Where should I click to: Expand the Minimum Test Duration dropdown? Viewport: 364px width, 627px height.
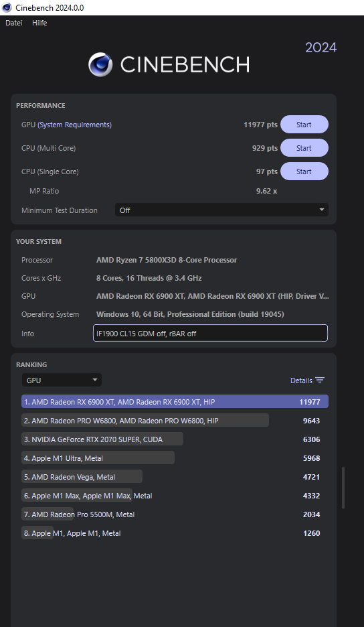pos(221,210)
